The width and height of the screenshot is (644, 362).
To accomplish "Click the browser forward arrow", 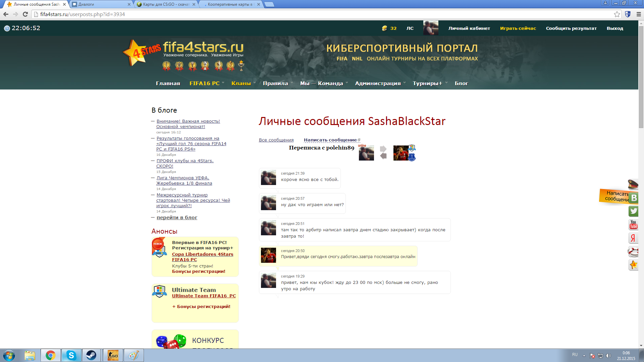I will click(x=15, y=14).
